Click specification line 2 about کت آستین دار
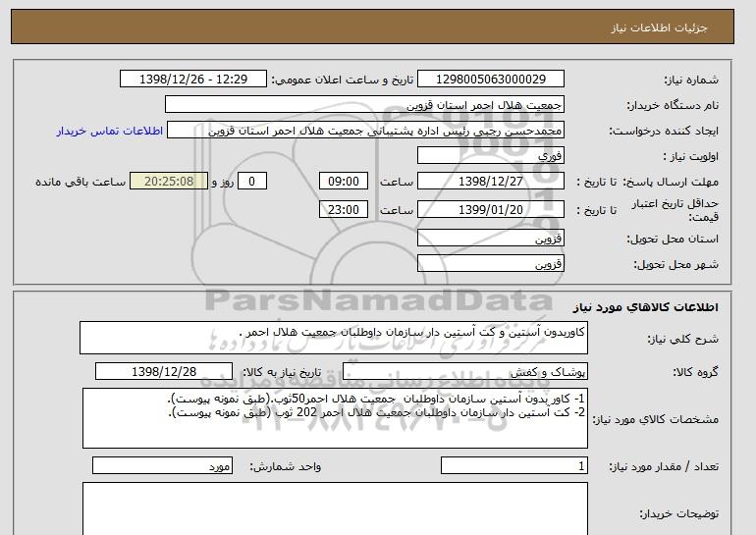 point(376,412)
